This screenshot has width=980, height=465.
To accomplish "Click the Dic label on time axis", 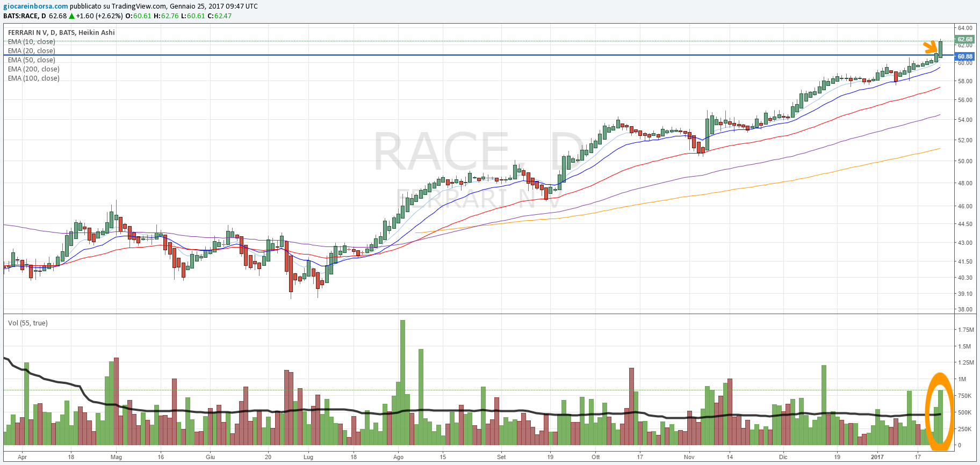I will click(783, 457).
